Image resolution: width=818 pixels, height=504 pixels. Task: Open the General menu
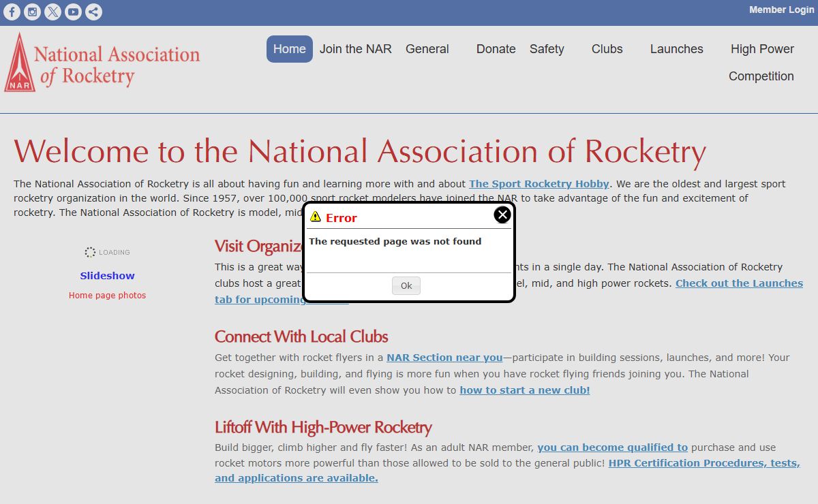[x=427, y=49]
